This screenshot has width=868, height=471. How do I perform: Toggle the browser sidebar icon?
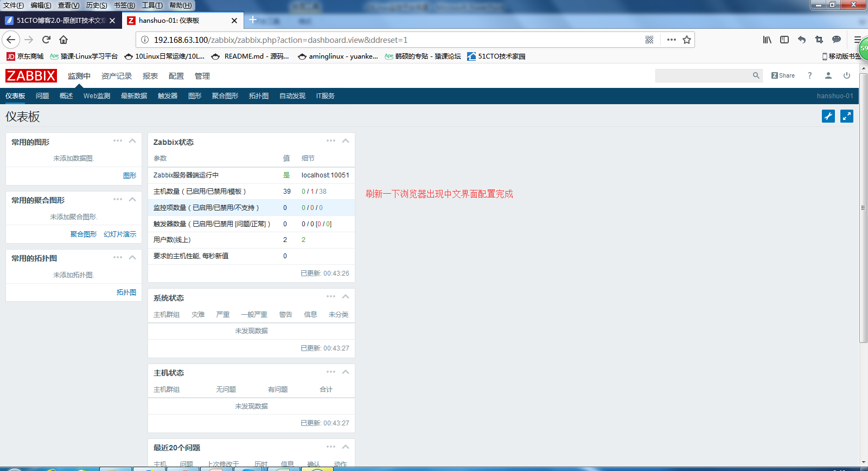pyautogui.click(x=784, y=40)
